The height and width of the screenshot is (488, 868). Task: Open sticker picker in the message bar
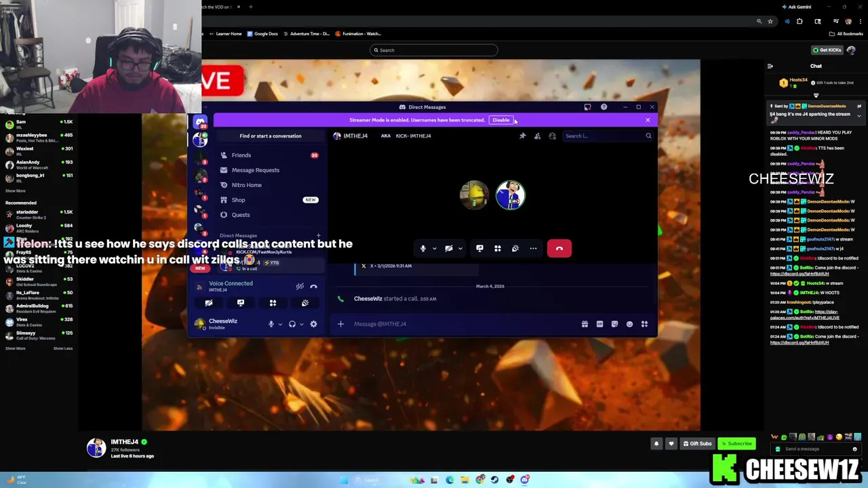tap(614, 324)
